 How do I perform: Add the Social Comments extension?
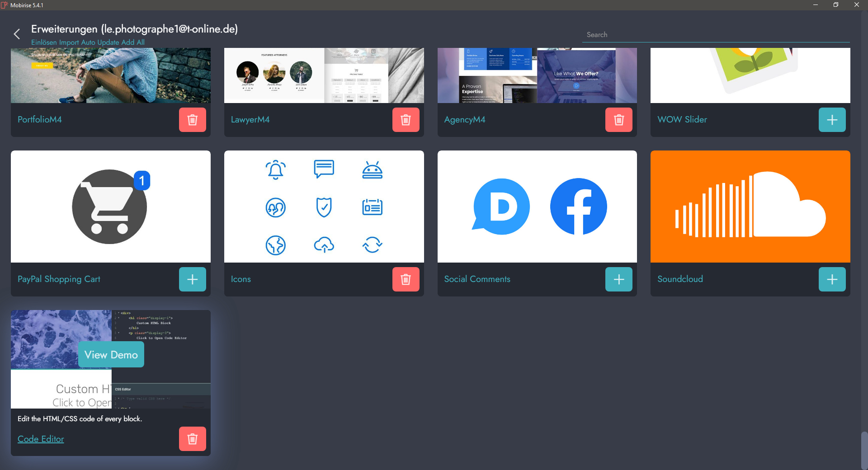tap(619, 279)
